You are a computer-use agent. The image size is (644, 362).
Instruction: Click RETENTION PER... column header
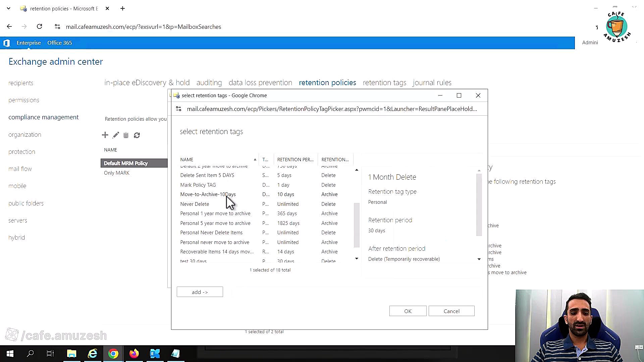point(295,160)
